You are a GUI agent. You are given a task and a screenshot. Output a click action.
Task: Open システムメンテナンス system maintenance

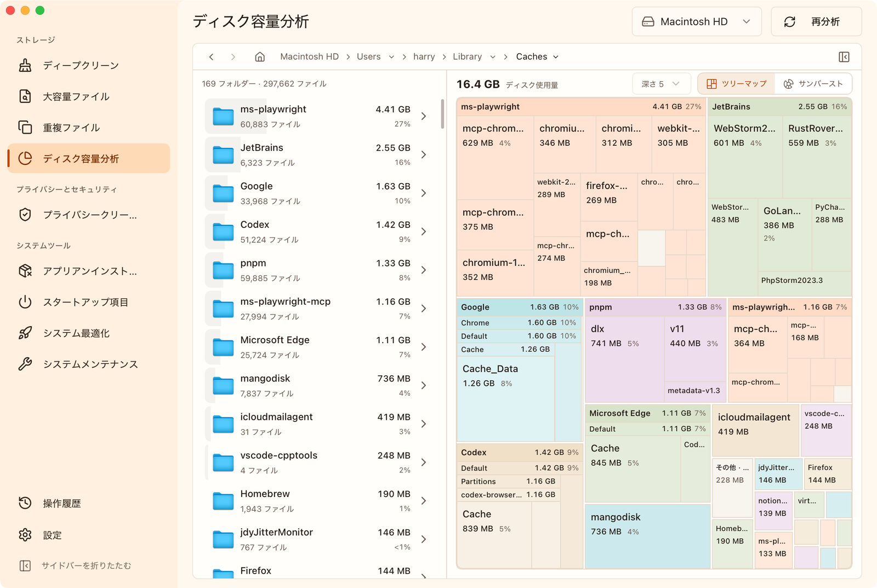pyautogui.click(x=89, y=364)
